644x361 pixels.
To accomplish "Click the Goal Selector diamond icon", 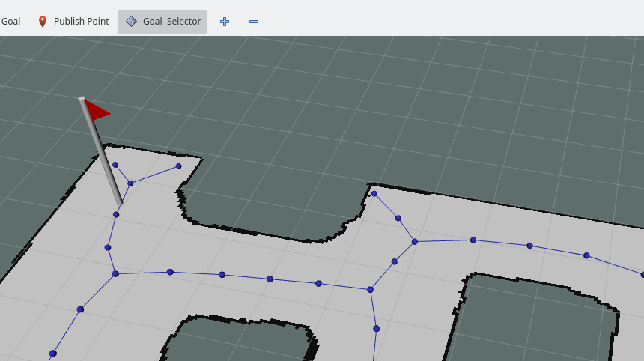I will pyautogui.click(x=131, y=22).
